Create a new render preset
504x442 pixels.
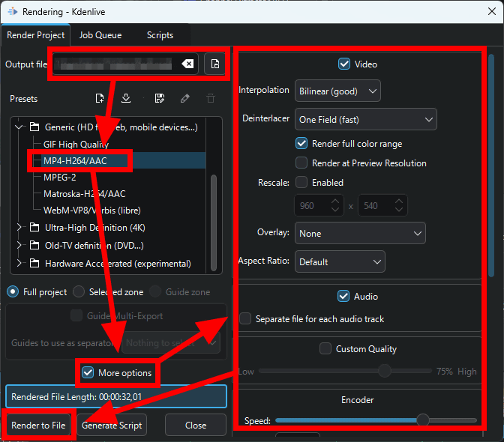[100, 98]
